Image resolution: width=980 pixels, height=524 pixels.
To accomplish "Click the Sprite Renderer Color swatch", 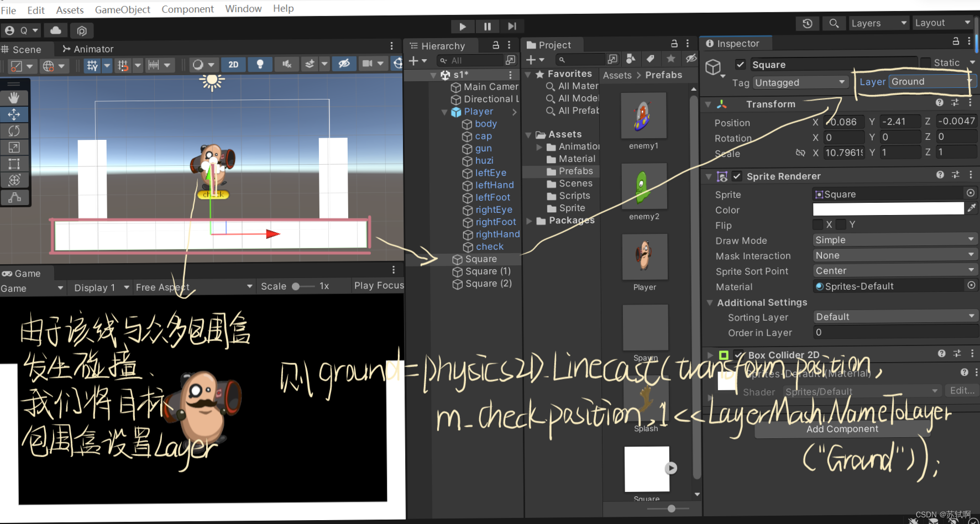I will (x=888, y=208).
